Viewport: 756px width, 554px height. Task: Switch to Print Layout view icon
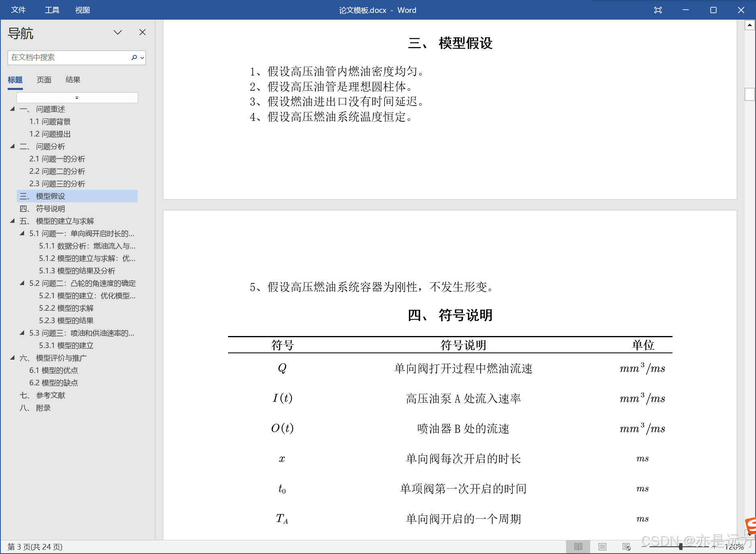pyautogui.click(x=602, y=547)
